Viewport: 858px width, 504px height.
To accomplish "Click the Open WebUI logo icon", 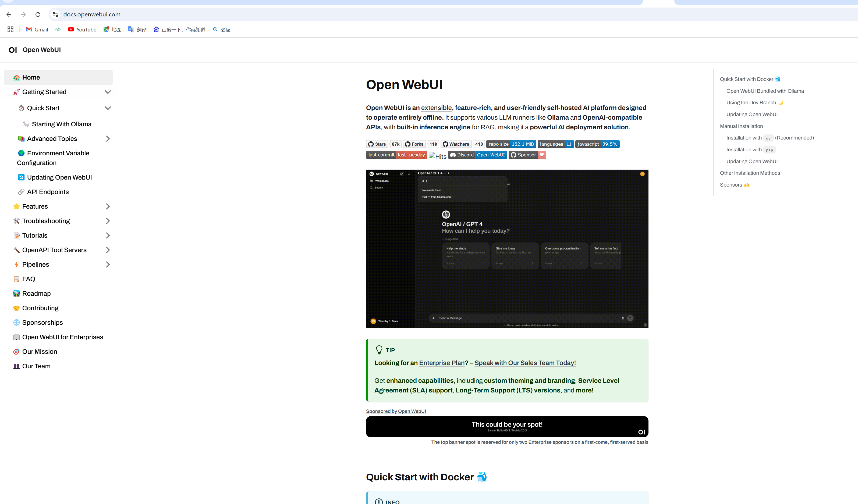I will click(x=13, y=50).
